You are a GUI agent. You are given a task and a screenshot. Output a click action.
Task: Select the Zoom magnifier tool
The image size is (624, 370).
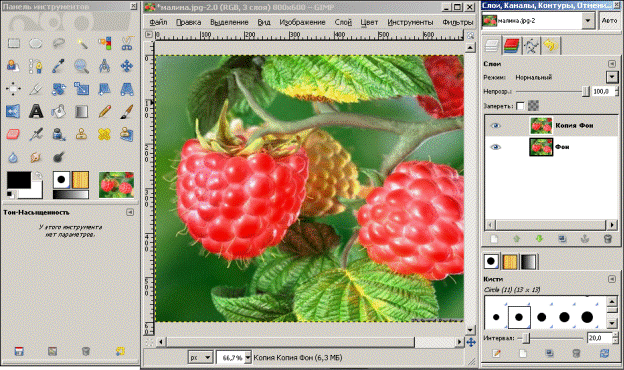coord(82,66)
